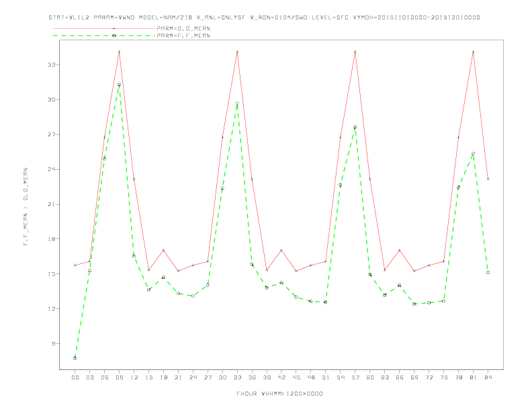Click the y-axis tick label 18
Screen dimensions: 532x411
point(52,238)
